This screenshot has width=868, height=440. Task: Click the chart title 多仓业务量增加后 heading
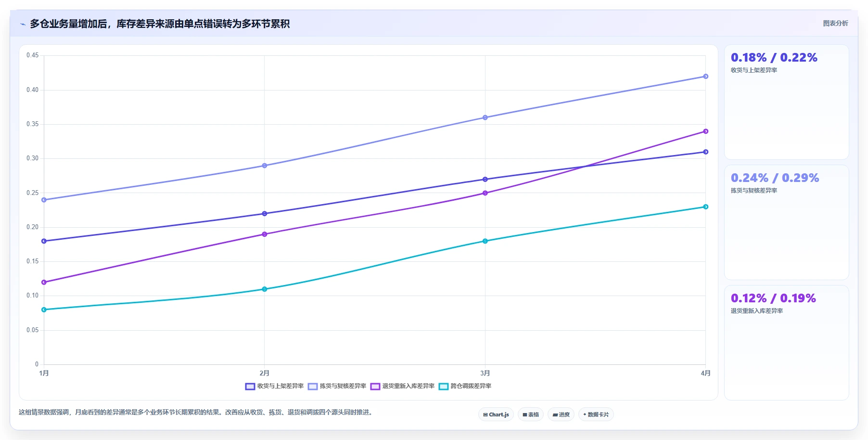tap(160, 24)
